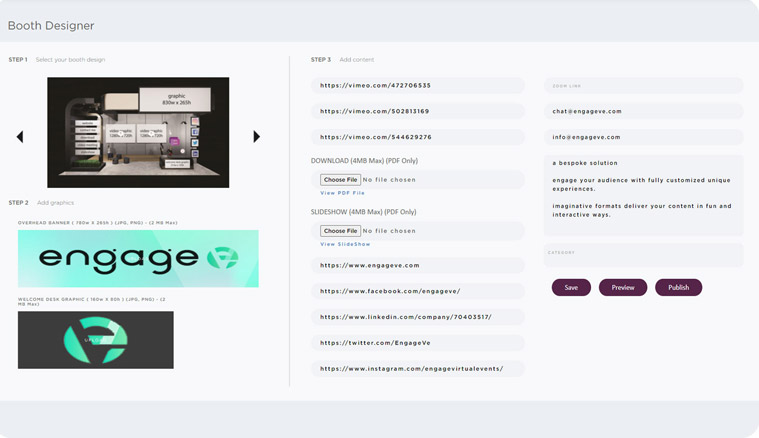Open the View PDF File link
759x438 pixels.
(342, 193)
